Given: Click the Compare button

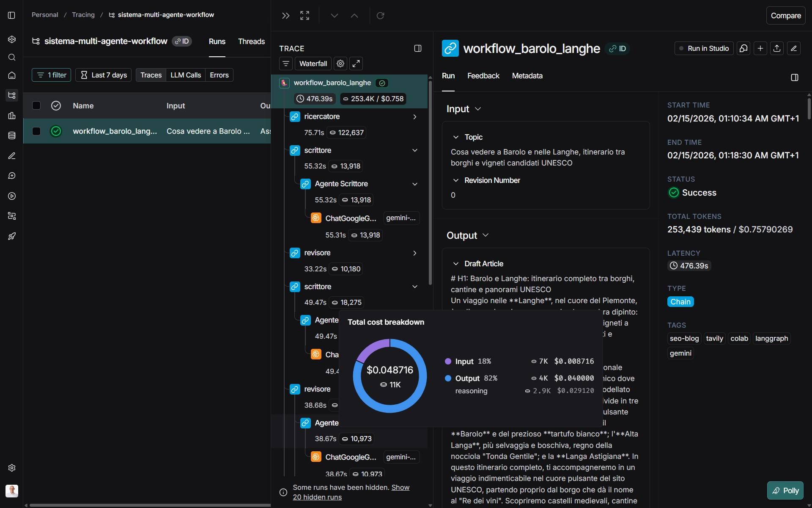Looking at the screenshot, I should pyautogui.click(x=785, y=16).
